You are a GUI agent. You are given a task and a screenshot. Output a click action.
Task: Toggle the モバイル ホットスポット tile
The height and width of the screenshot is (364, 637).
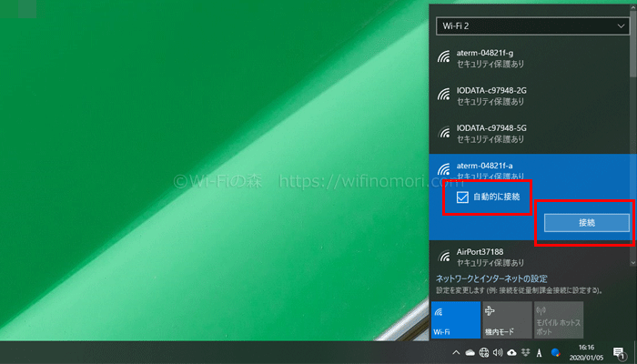[x=559, y=320]
